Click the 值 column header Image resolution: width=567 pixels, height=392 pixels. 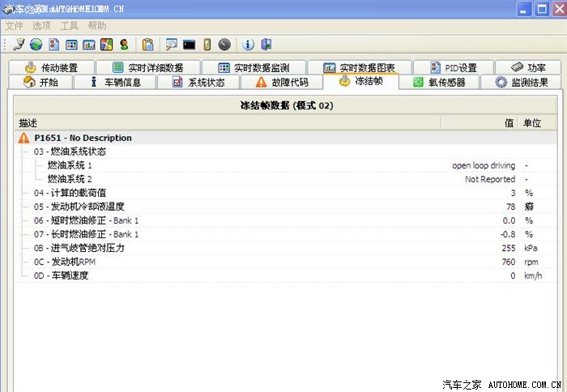[509, 123]
